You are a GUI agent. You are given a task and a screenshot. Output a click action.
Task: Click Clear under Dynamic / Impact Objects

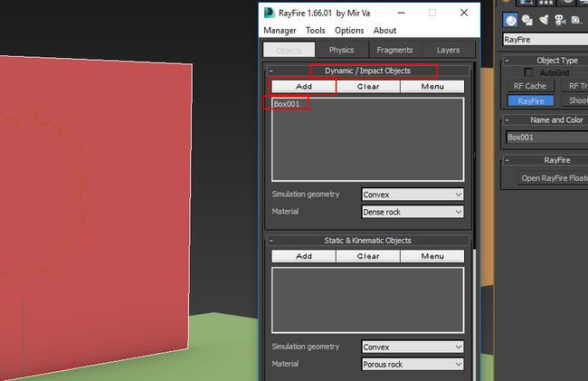(x=368, y=86)
